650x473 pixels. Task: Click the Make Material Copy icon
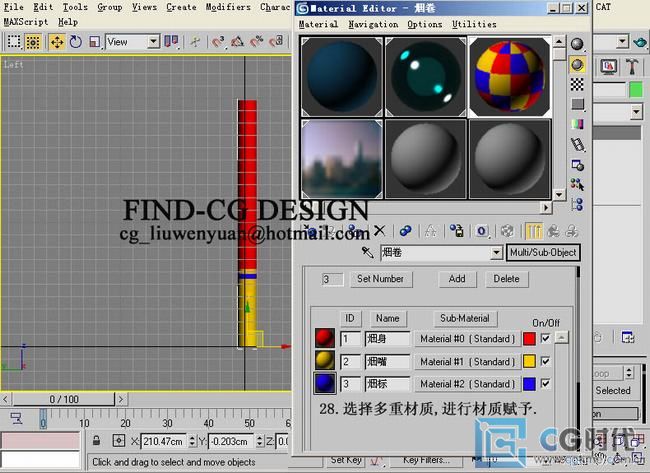pyautogui.click(x=405, y=230)
